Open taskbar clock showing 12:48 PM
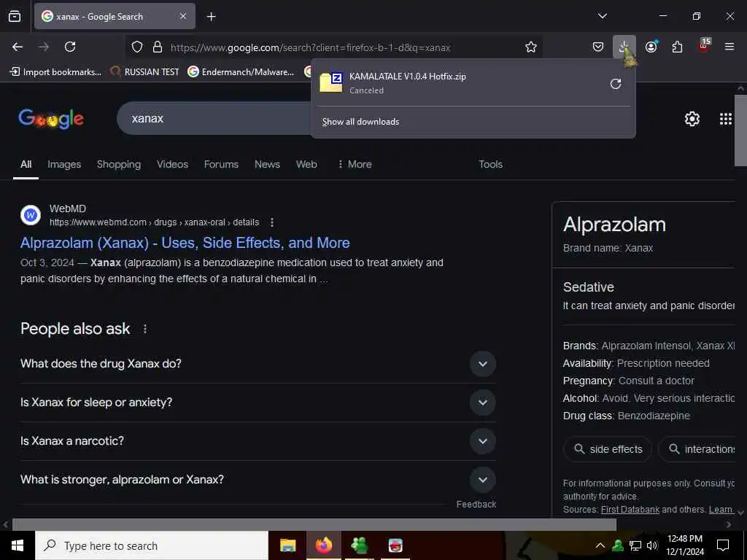Screen dimensions: 747x560 684,545
